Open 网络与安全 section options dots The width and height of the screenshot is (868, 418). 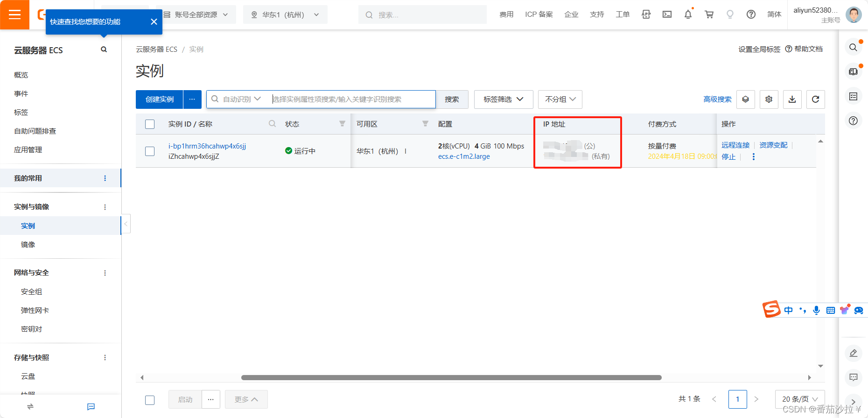105,273
